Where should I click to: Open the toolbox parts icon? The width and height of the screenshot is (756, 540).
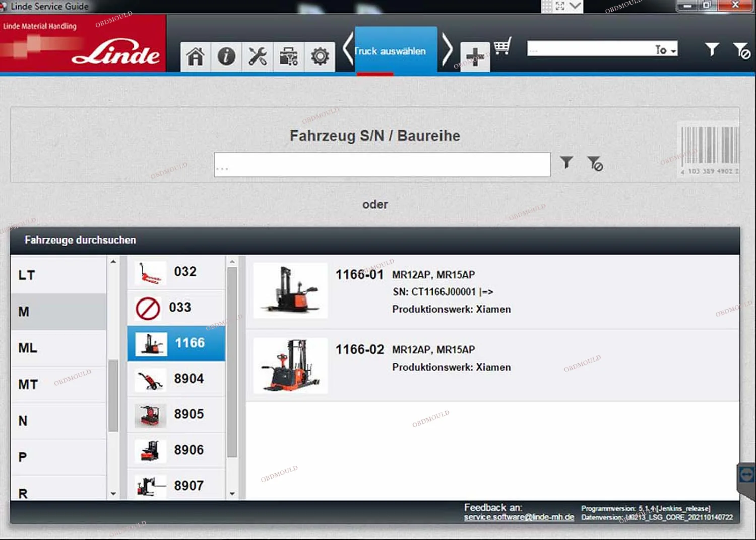click(289, 56)
